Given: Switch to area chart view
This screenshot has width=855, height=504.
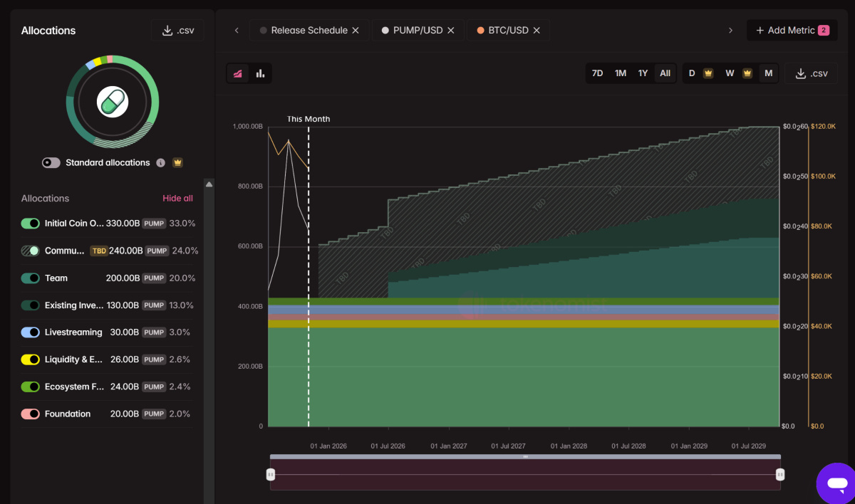Looking at the screenshot, I should point(238,73).
